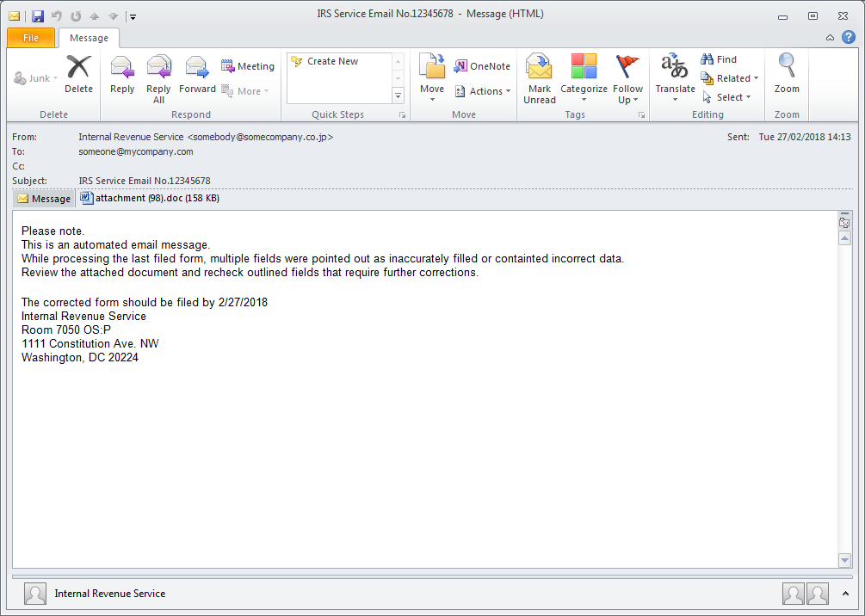Image resolution: width=865 pixels, height=616 pixels.
Task: Expand the Quick Steps gallery
Action: [x=399, y=96]
